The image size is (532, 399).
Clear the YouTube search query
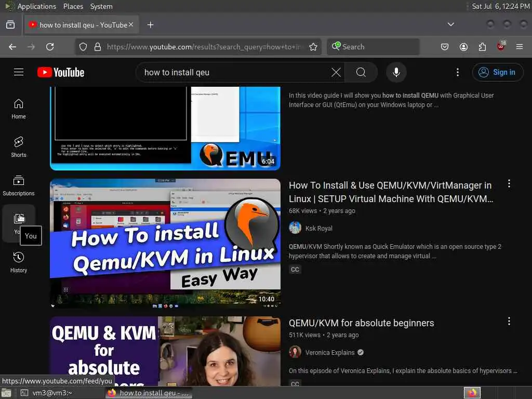pyautogui.click(x=336, y=72)
